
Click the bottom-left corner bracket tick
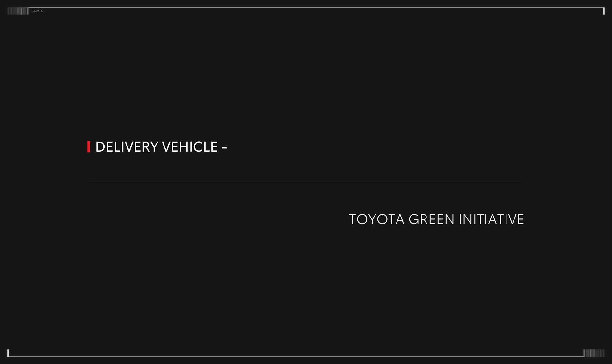click(x=8, y=353)
